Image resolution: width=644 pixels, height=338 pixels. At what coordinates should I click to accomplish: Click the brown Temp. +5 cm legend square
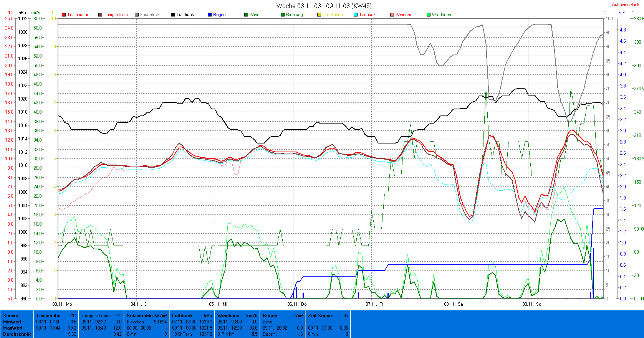tap(100, 15)
